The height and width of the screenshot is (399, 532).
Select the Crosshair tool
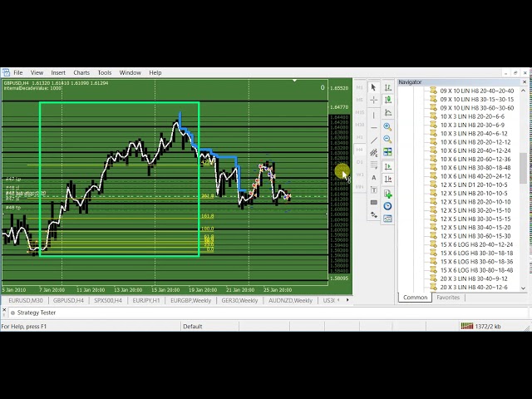373,100
